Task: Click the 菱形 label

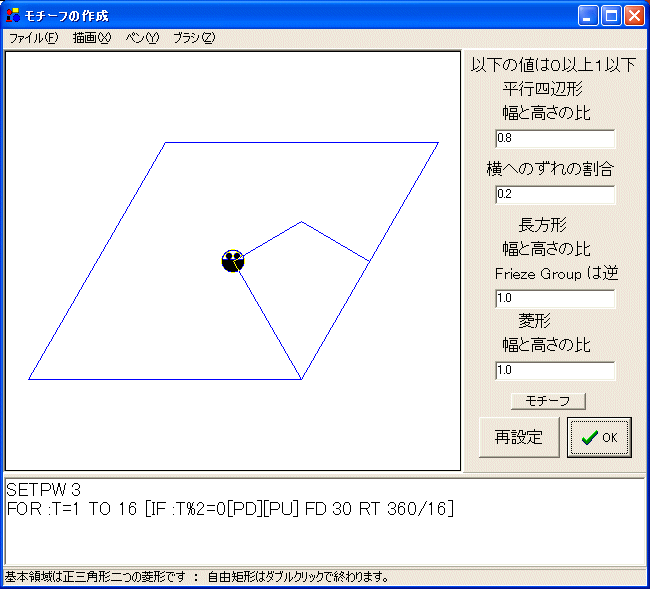Action: coord(534,320)
